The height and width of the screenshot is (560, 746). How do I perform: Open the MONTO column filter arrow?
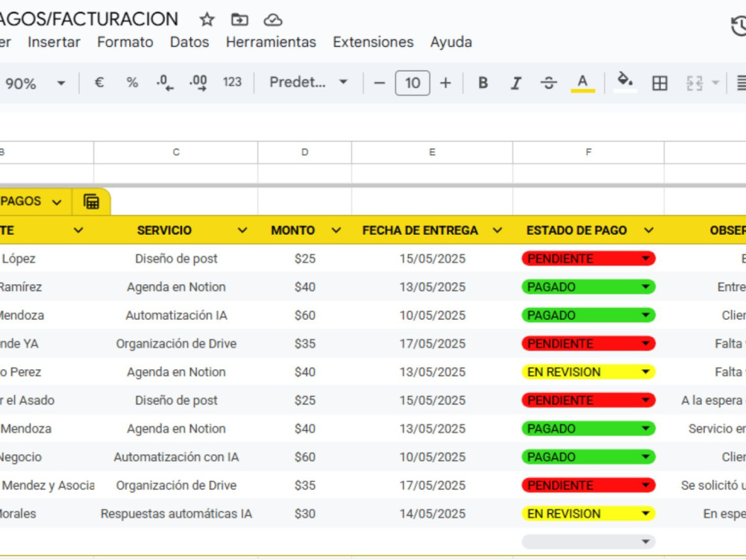(336, 230)
